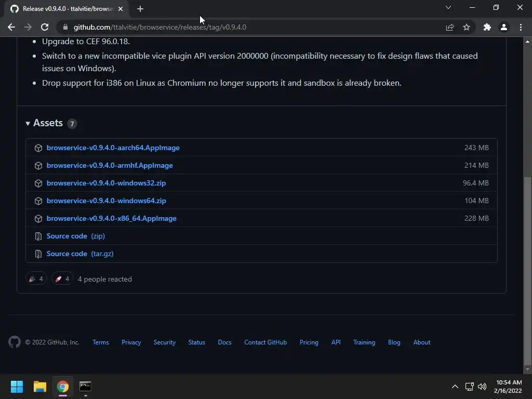532x399 pixels.
Task: Open the Privacy footer link
Action: coord(131,342)
